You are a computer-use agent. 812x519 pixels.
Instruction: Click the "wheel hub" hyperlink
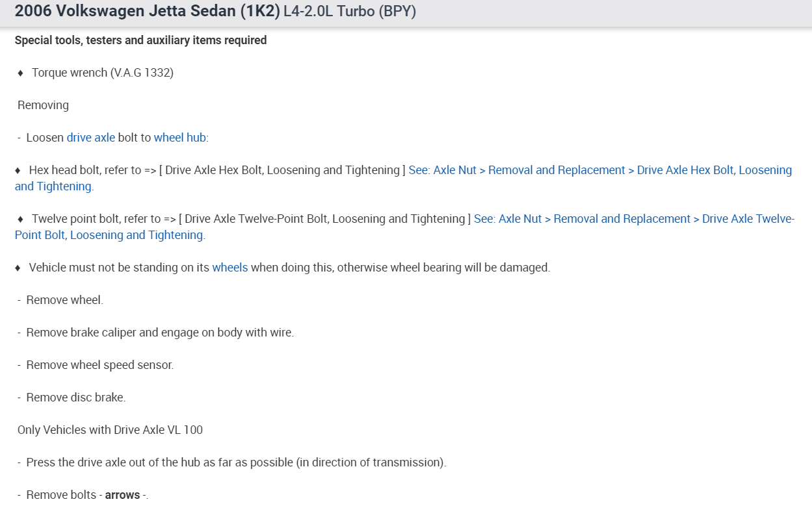tap(179, 138)
